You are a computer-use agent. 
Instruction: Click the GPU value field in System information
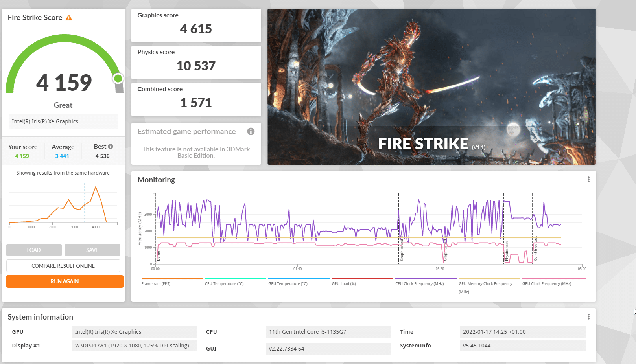point(135,332)
